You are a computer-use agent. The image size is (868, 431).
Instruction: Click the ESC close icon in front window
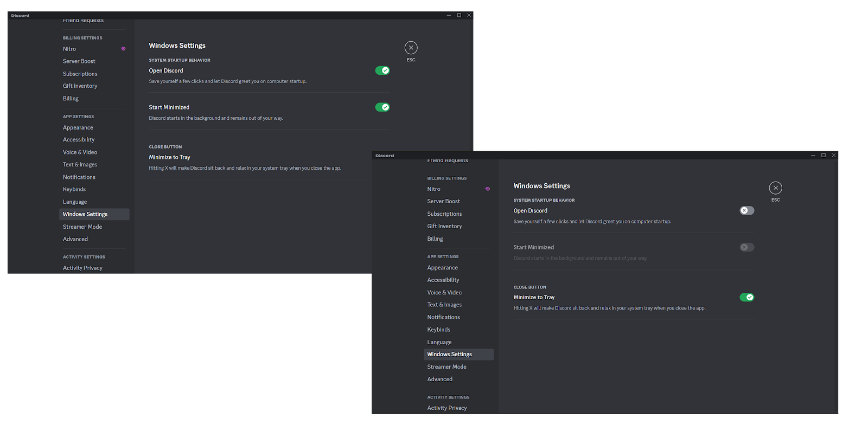tap(776, 188)
